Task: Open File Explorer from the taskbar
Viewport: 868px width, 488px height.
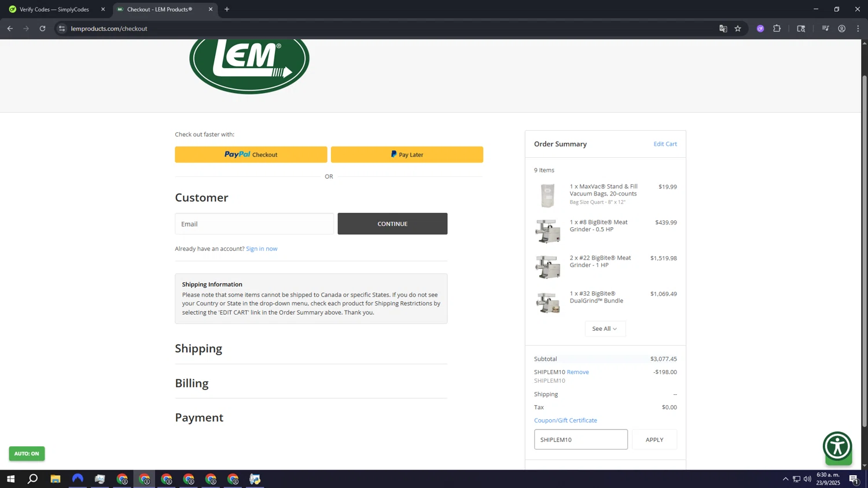Action: 55,479
